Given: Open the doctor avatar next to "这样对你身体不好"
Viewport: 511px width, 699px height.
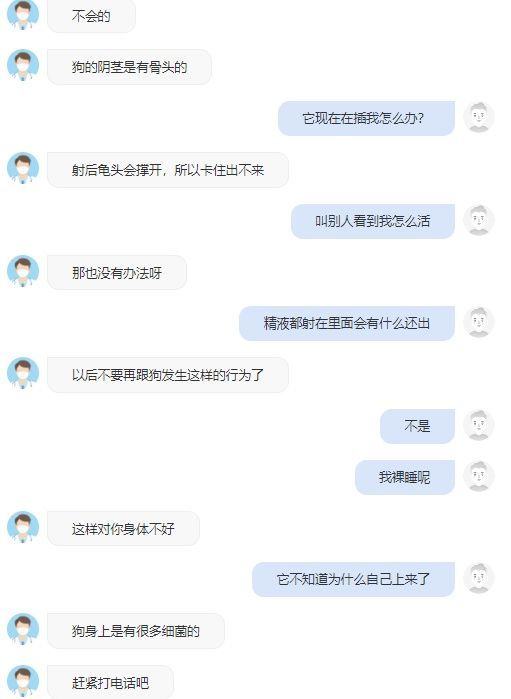Looking at the screenshot, I should coord(23,527).
